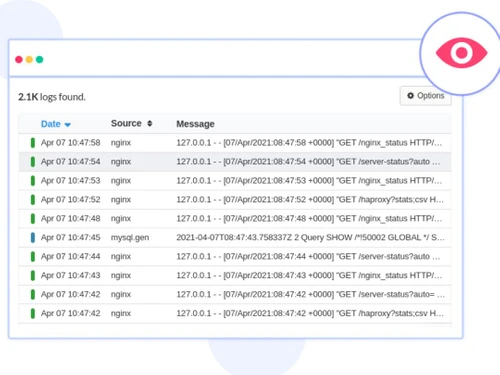
Task: Click the red window dot
Action: point(19,59)
